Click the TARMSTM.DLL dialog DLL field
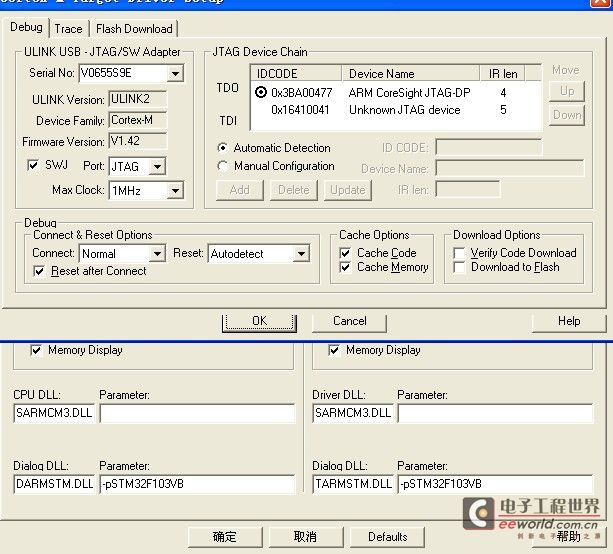This screenshot has width=613, height=554. point(353,484)
